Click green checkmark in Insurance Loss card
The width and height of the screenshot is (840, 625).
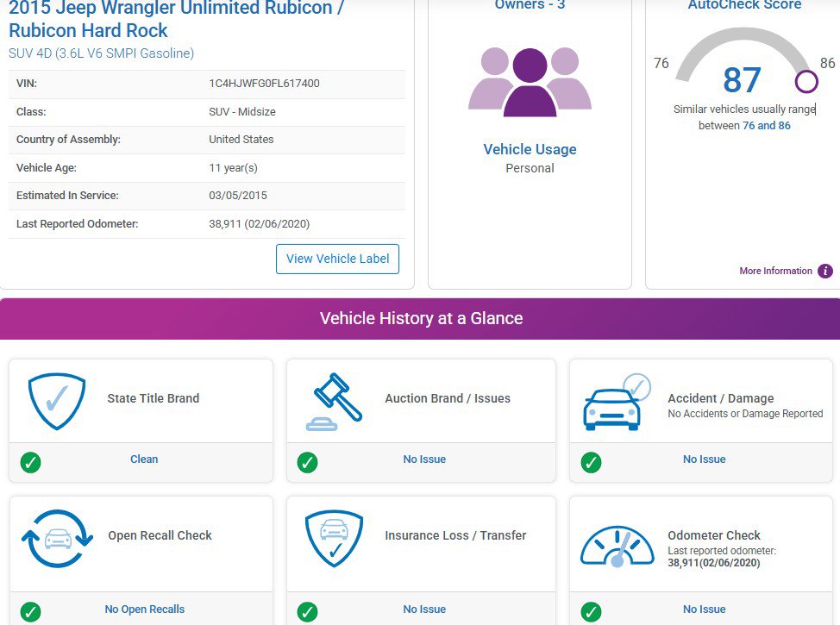click(308, 611)
